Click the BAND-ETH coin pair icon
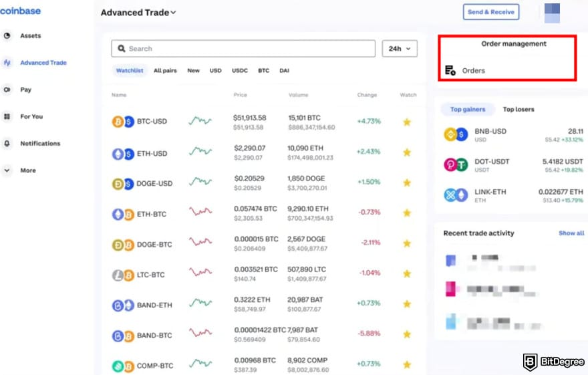Screen dimensions: 588x375 (123, 305)
